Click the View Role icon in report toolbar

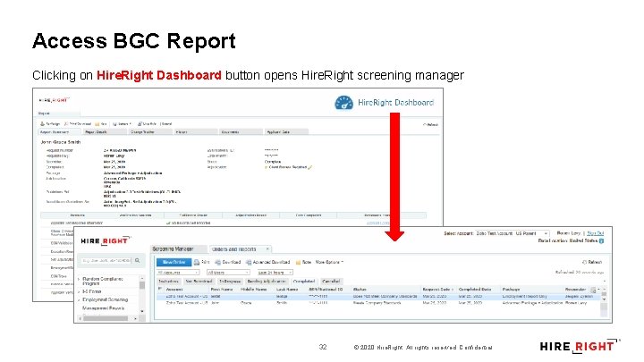point(140,123)
